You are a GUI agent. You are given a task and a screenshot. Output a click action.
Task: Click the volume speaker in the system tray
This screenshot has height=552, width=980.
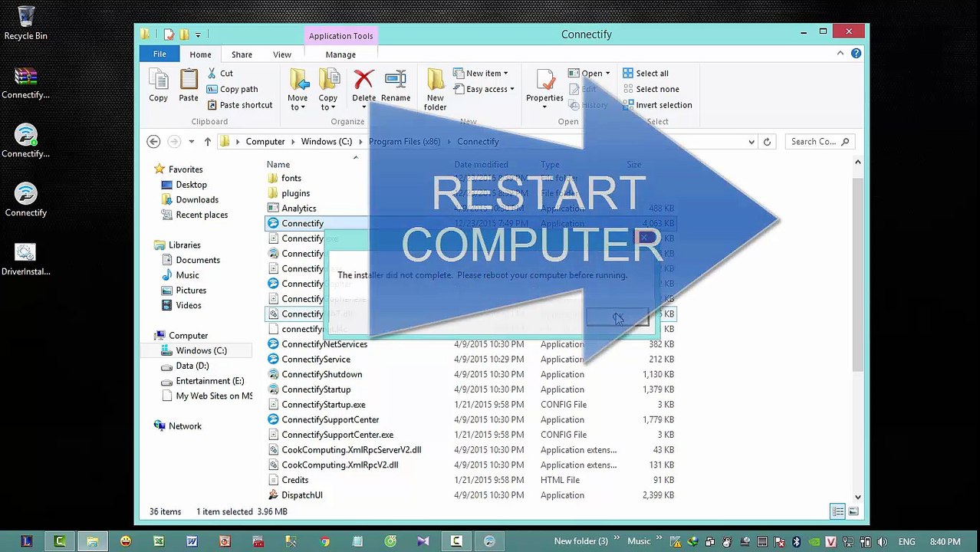pyautogui.click(x=883, y=542)
